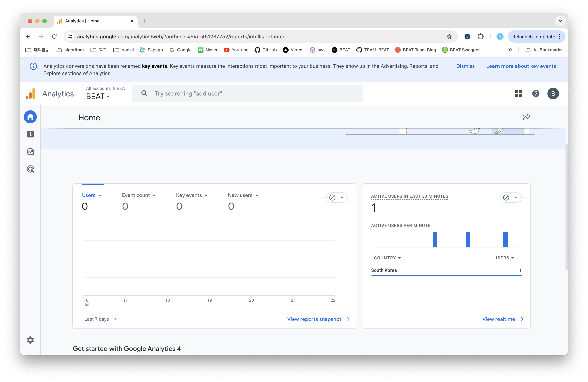
Task: Dismiss the key events banner
Action: coord(465,66)
